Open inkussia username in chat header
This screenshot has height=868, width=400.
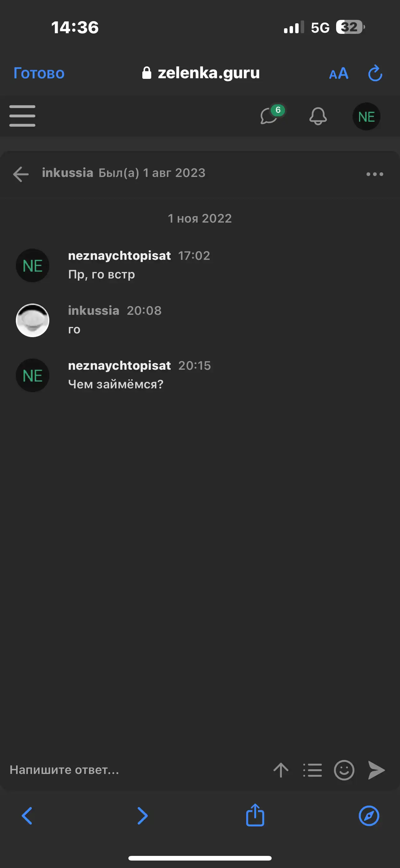tap(67, 173)
